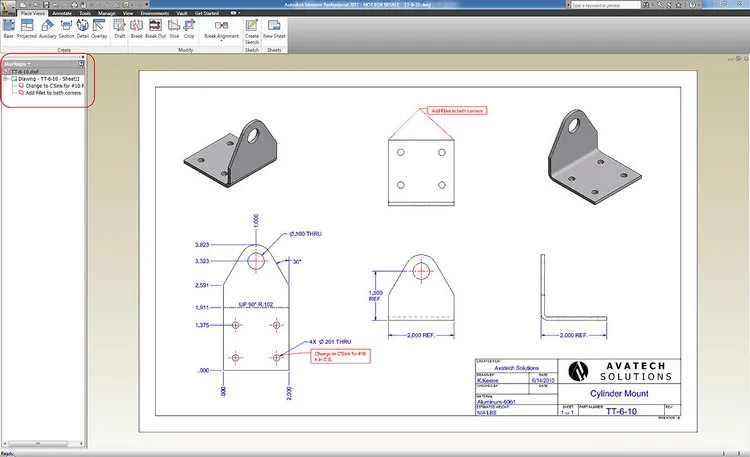The width and height of the screenshot is (750, 457).
Task: Click the Projected view tool
Action: (28, 28)
